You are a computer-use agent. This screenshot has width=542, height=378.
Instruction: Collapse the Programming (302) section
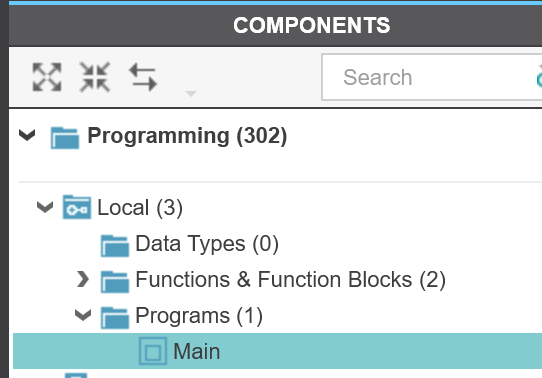coord(27,135)
